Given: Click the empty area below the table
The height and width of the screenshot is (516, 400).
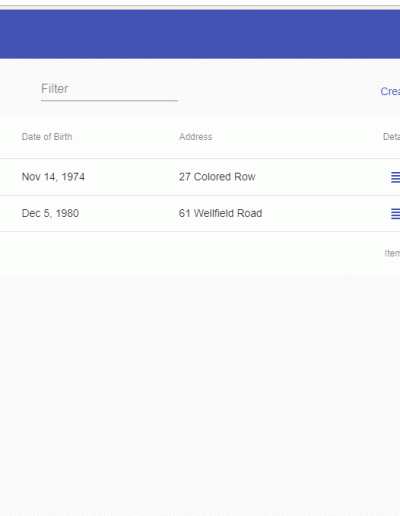Looking at the screenshot, I should coord(200,395).
